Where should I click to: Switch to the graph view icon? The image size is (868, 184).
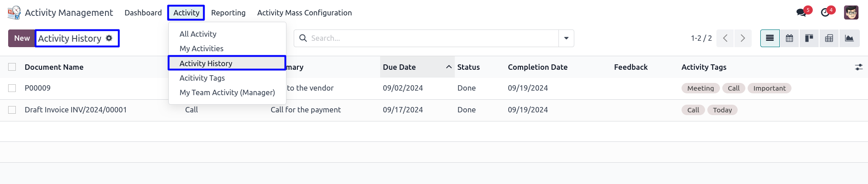pos(849,38)
